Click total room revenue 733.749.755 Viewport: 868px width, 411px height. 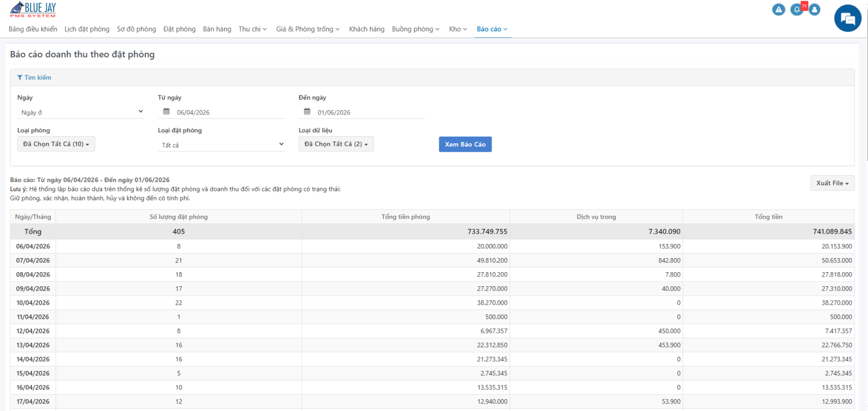coord(487,232)
